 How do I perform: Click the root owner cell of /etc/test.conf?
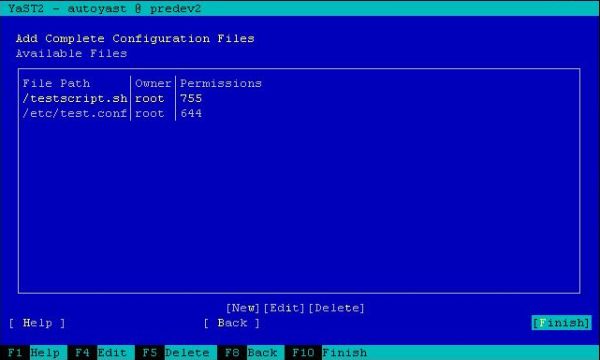tap(150, 114)
